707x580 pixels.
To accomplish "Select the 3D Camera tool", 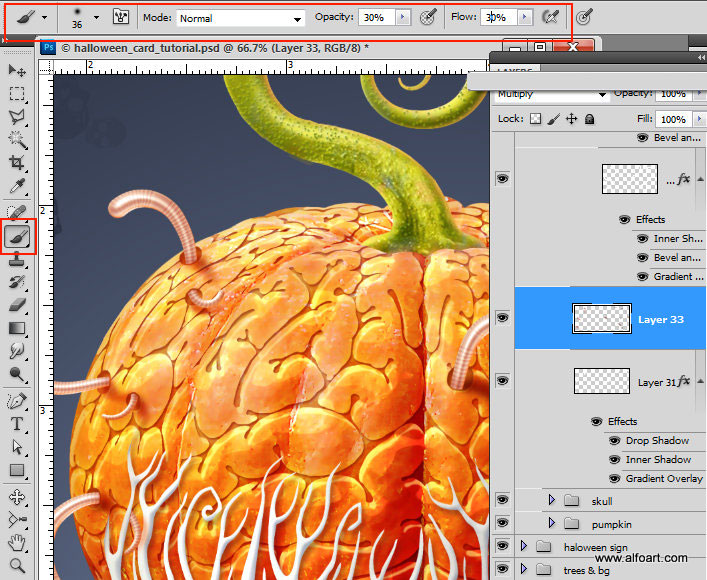I will [17, 520].
